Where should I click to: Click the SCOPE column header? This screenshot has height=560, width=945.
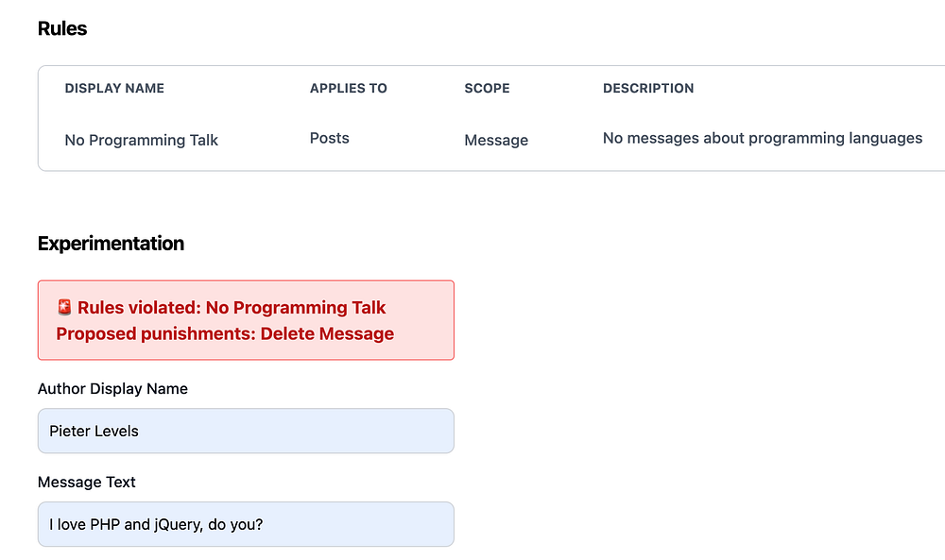pyautogui.click(x=487, y=88)
